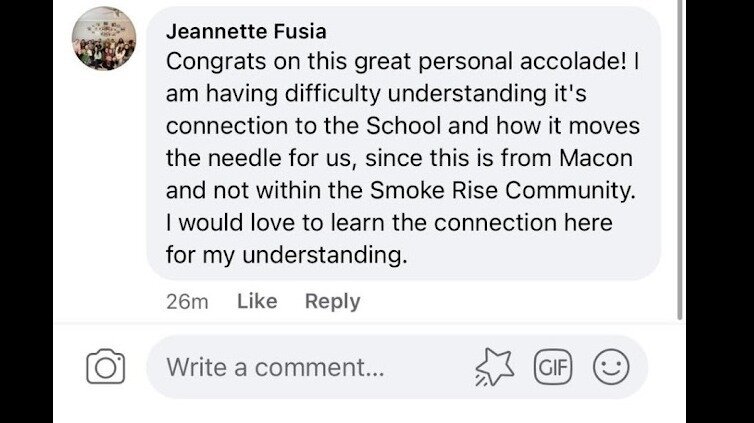Viewport: 754px width, 423px height.
Task: Click Jeannette Fusia's profile picture
Action: 104,40
